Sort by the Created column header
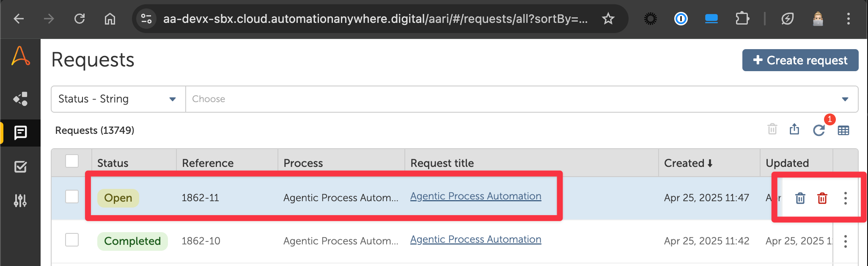Image resolution: width=868 pixels, height=266 pixels. click(x=688, y=163)
